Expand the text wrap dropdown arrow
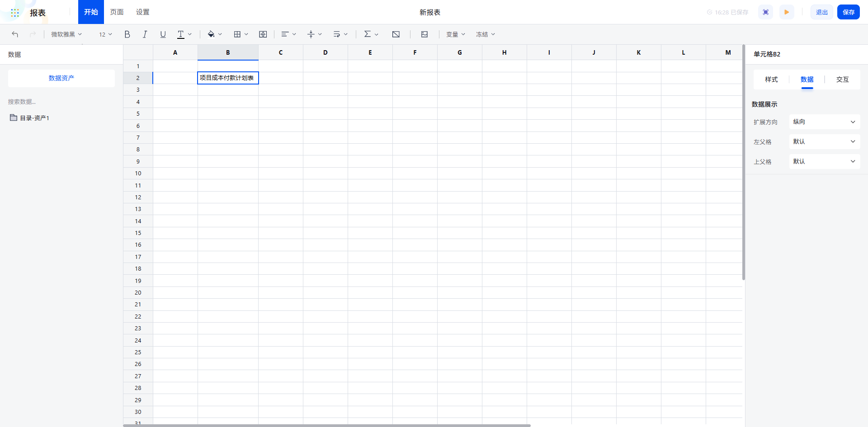The image size is (868, 427). pyautogui.click(x=346, y=34)
